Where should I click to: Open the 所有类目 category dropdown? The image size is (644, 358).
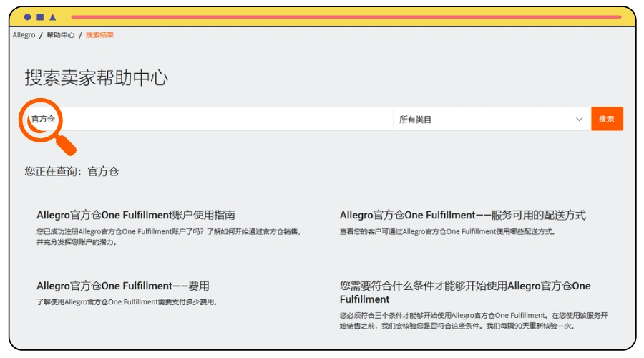(x=492, y=119)
